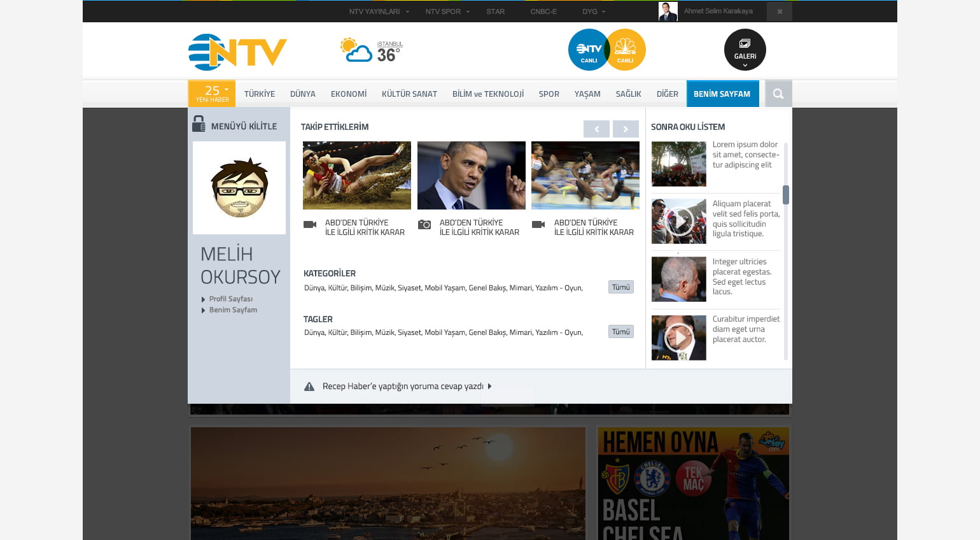Screen dimensions: 980x540
Task: Open NTV Canlı live stream
Action: pos(589,50)
